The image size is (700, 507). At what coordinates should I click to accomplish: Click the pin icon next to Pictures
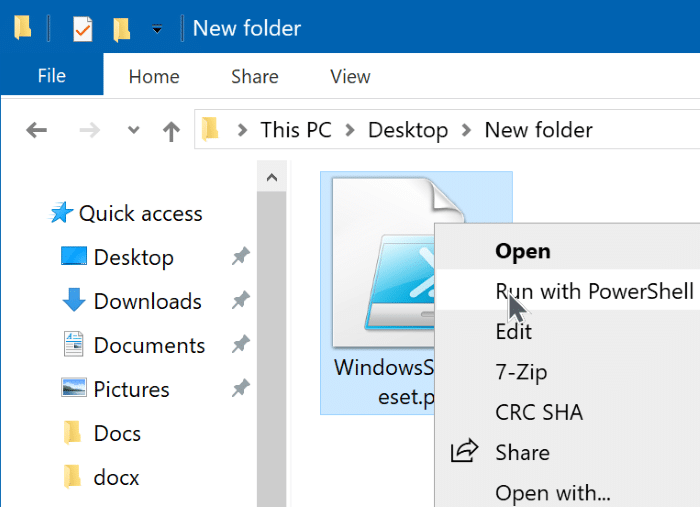241,388
